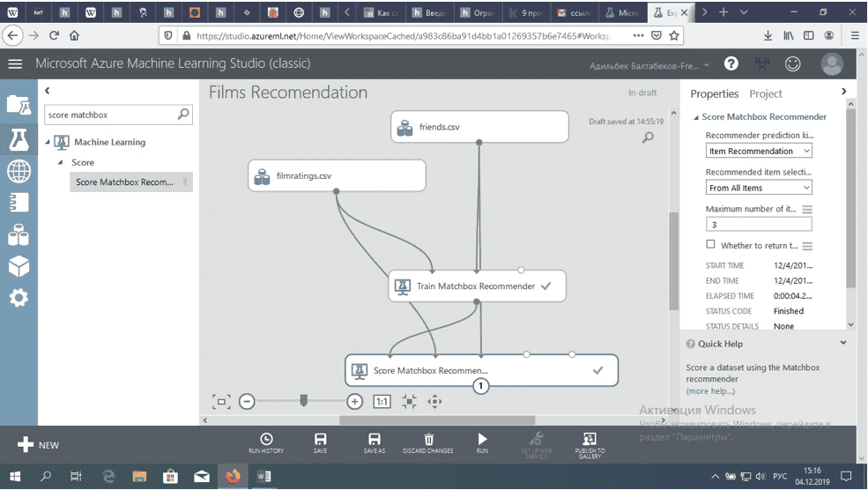Open workspace selector dropdown in header
The width and height of the screenshot is (868, 490).
(649, 65)
